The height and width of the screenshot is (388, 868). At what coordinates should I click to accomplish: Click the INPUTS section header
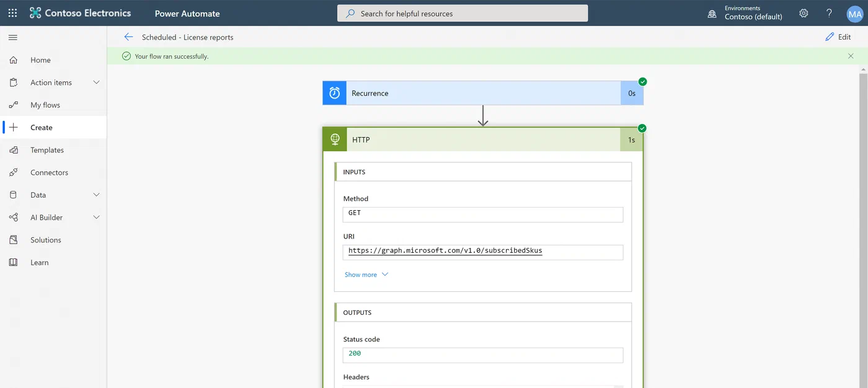(x=483, y=172)
